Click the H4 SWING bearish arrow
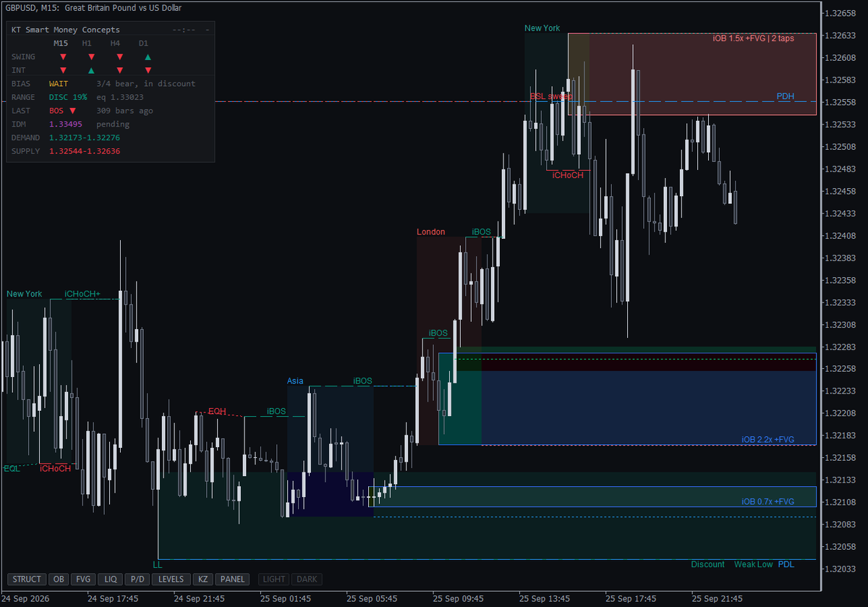Viewport: 868px width, 607px height. tap(119, 56)
